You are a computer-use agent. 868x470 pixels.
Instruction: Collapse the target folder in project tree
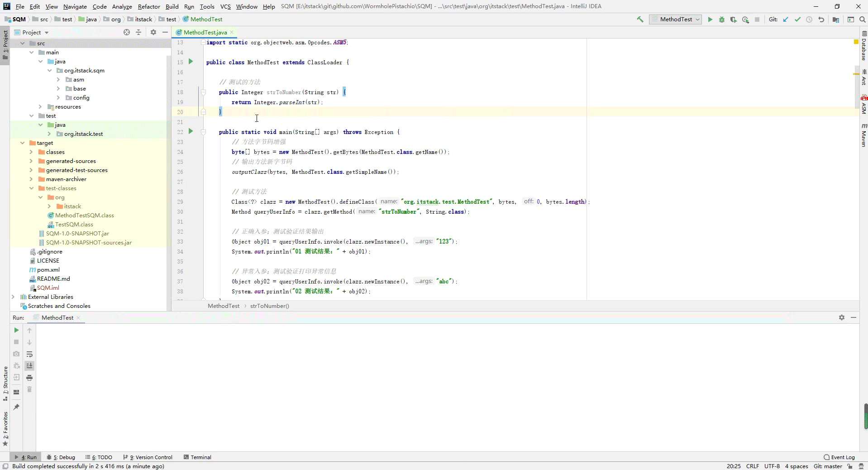pos(22,143)
